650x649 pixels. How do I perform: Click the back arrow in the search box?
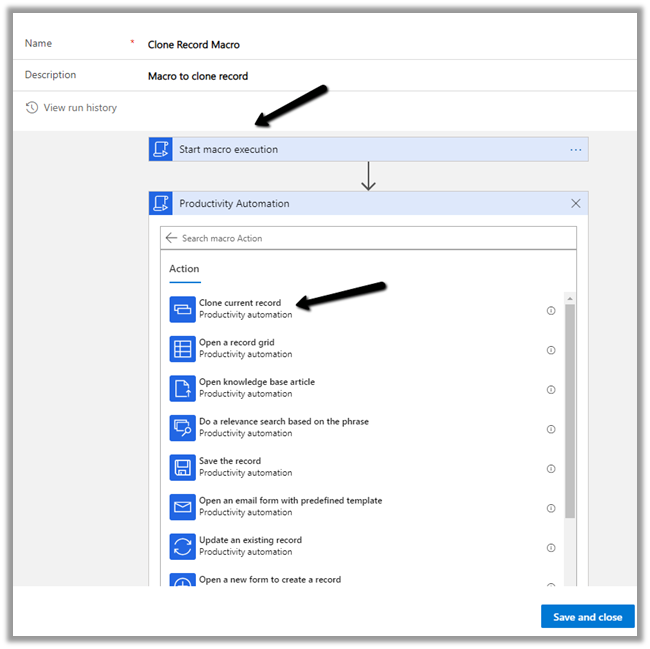[x=171, y=238]
